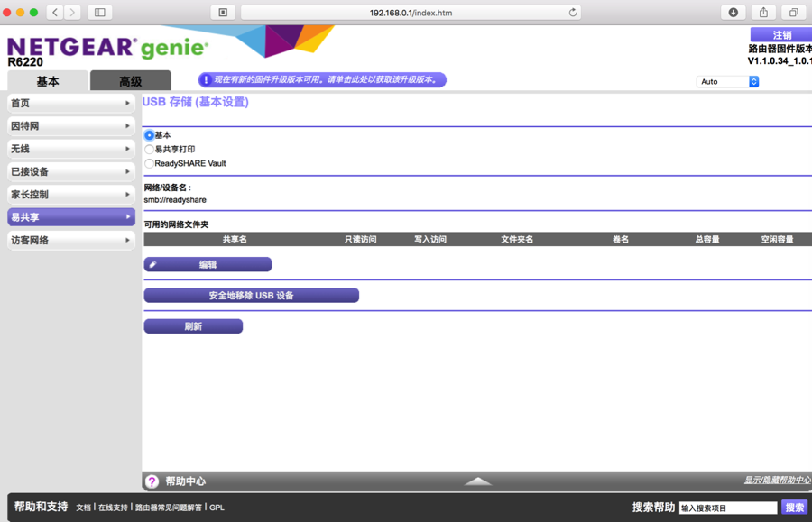Expand the 无线 sidebar menu
Viewport: 812px width, 522px height.
coord(71,149)
